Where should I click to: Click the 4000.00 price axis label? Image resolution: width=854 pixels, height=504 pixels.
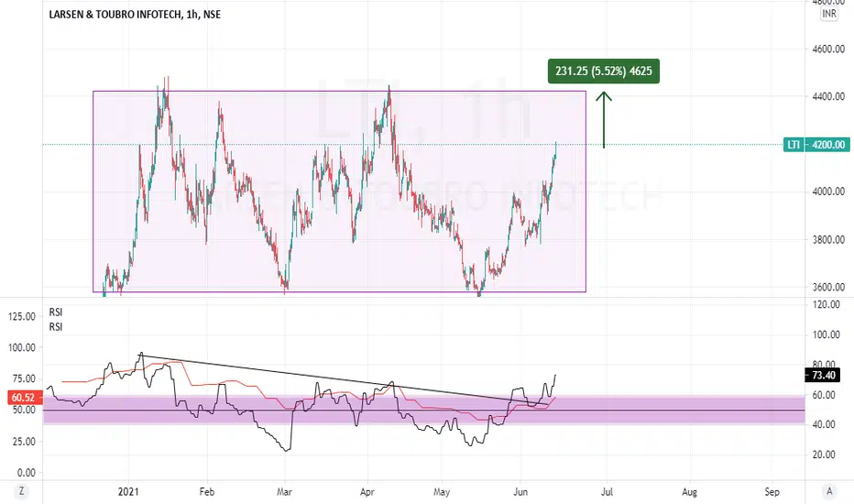coord(828,192)
